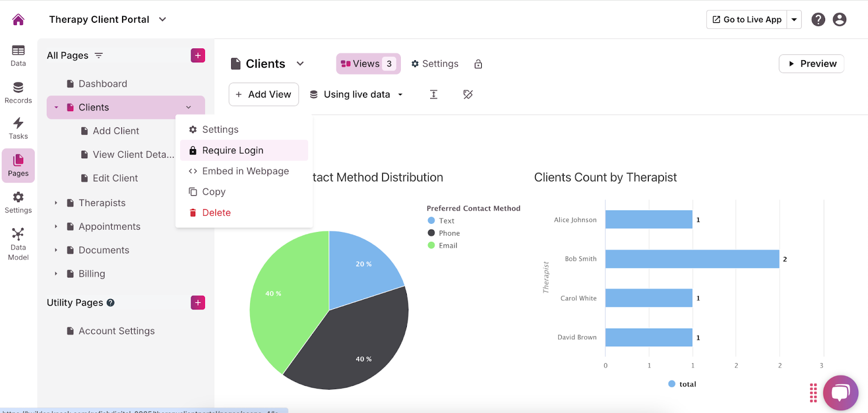Open dropdown arrow next to Go to Live App
868x413 pixels.
[x=794, y=20]
